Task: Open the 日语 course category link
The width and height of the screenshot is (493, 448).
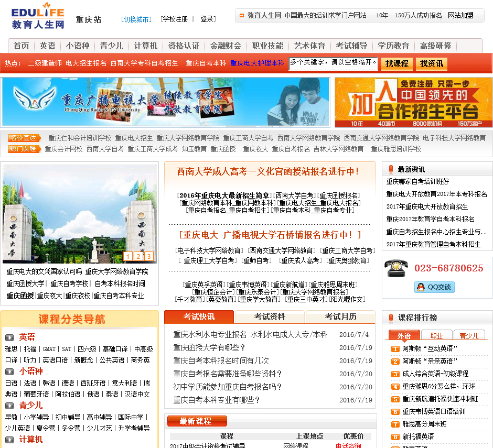Action: [12, 383]
